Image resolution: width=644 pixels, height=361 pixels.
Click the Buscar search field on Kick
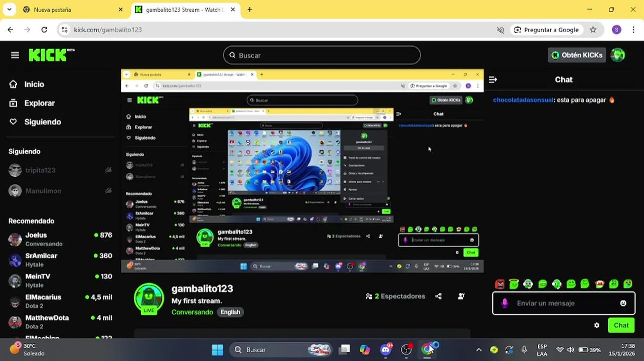(x=321, y=55)
